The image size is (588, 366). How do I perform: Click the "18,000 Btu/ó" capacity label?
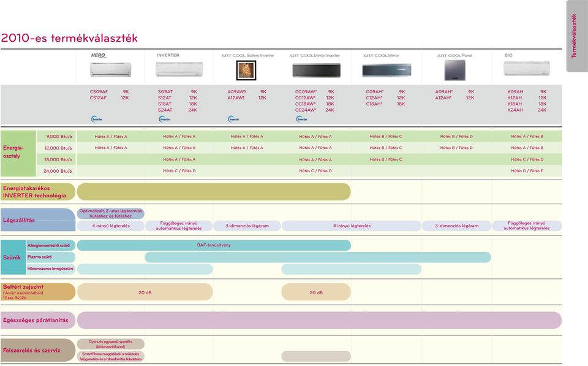click(x=58, y=159)
